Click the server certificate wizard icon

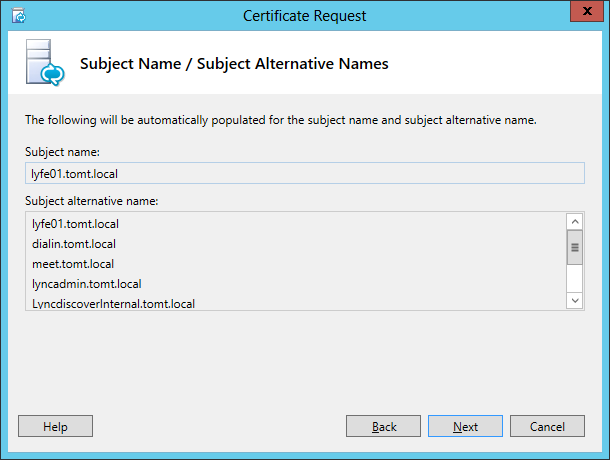(x=45, y=62)
